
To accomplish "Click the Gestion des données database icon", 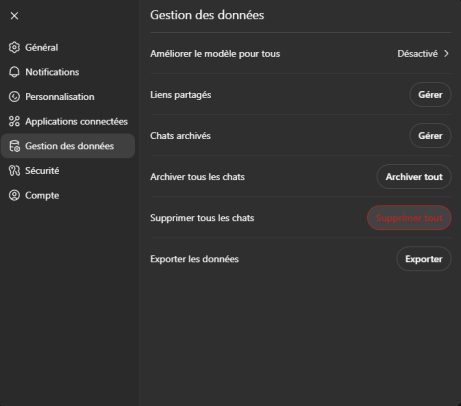I will 14,146.
